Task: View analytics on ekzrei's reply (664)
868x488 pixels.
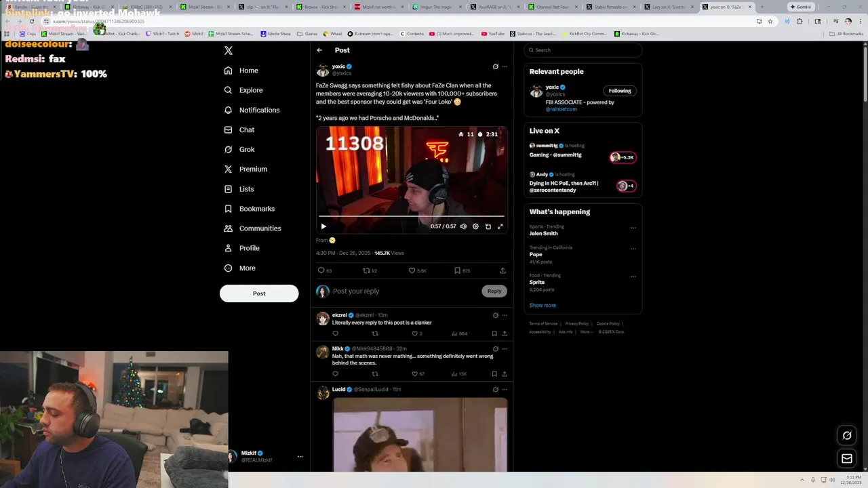Action: coord(459,333)
